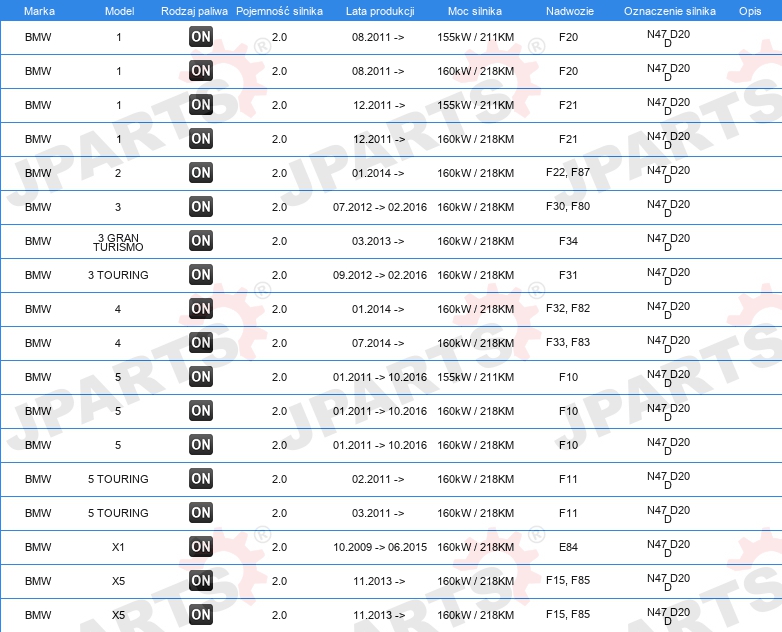Viewport: 782px width, 632px height.
Task: Select the ON icon in the F33, F83 row
Action: pos(201,342)
